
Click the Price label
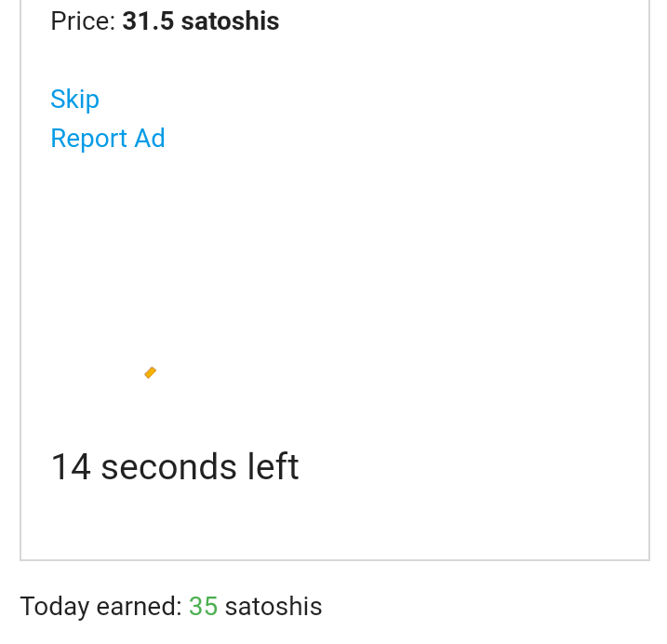point(82,21)
